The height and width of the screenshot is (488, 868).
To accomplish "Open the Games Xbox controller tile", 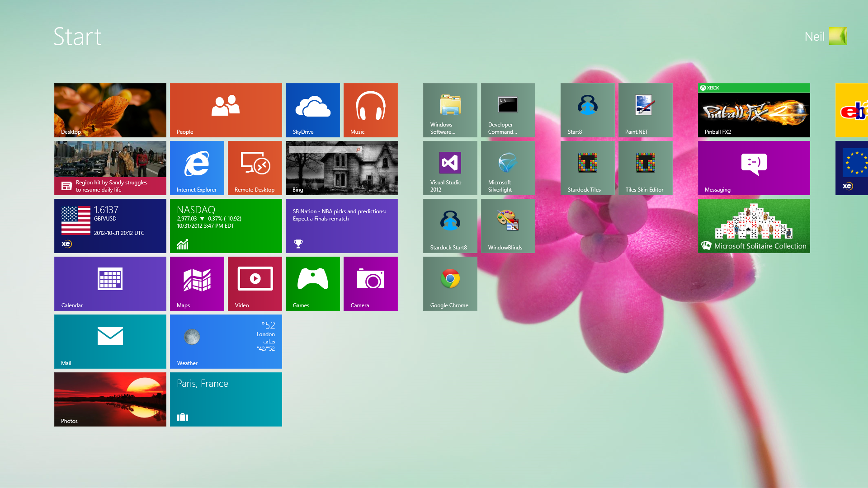I will 312,283.
